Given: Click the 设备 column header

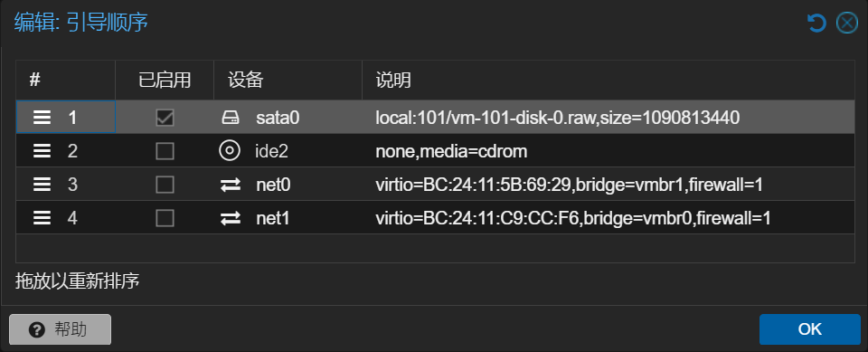Looking at the screenshot, I should pyautogui.click(x=288, y=81).
